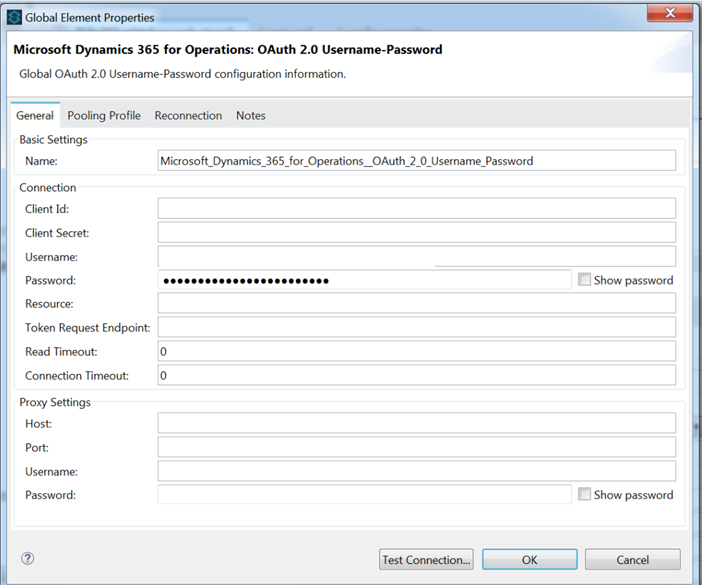702x585 pixels.
Task: Click the help question mark icon
Action: point(28,559)
